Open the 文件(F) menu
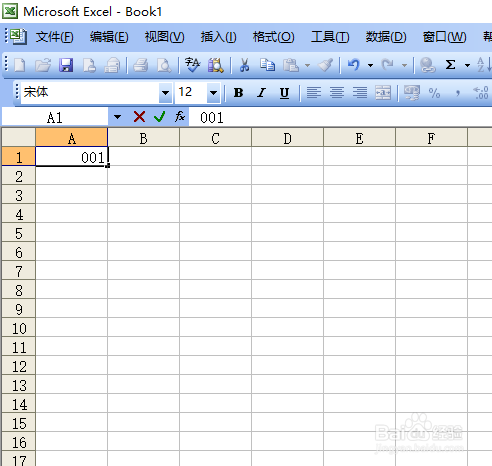Viewport: 492px width, 466px height. click(x=54, y=37)
